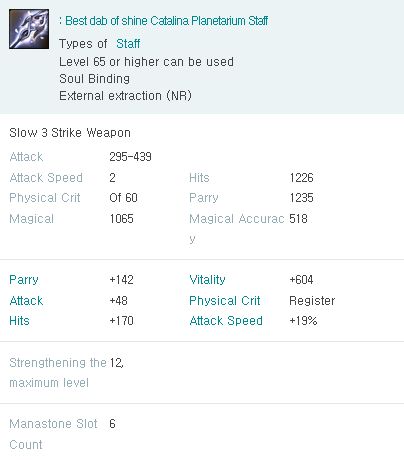Click the staff item icon thumbnail
The image size is (404, 460).
(x=29, y=29)
